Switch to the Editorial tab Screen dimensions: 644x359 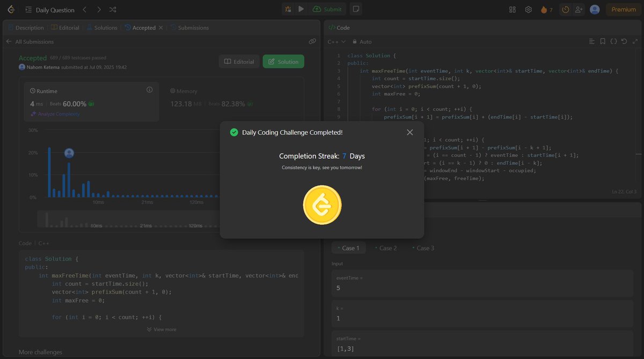65,27
